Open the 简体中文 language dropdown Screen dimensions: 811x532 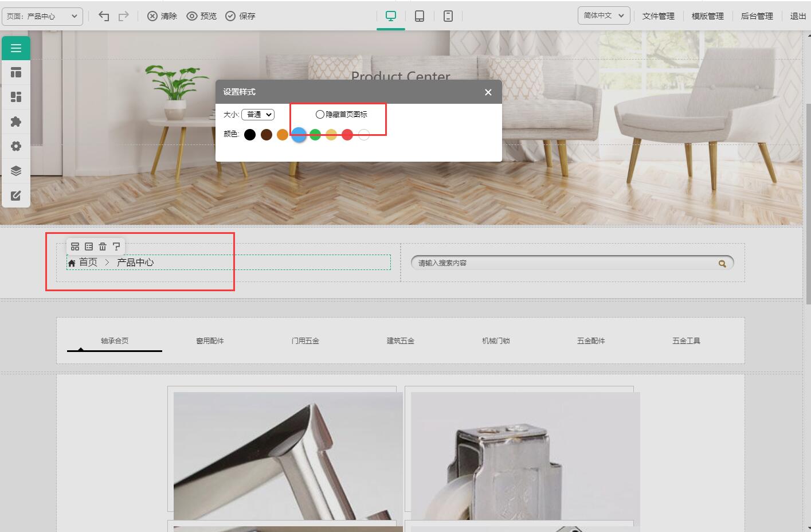click(x=604, y=15)
